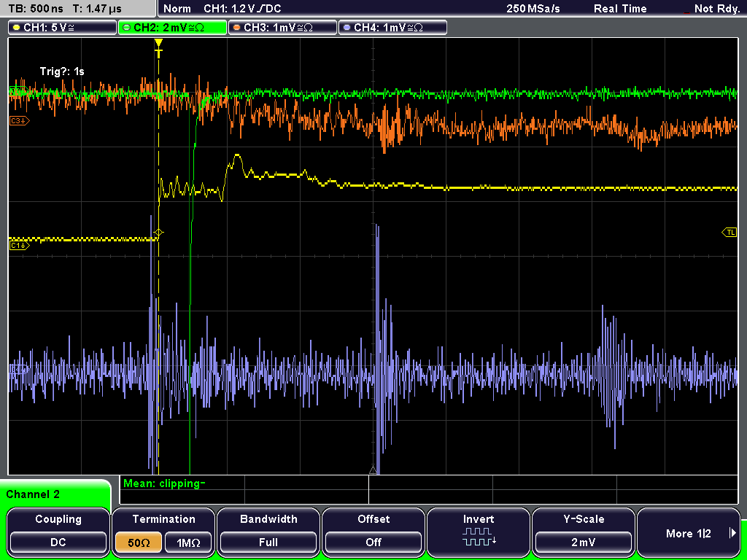The image size is (747, 560).
Task: Select the CH4: 1 mV channel tab
Action: pyautogui.click(x=392, y=28)
